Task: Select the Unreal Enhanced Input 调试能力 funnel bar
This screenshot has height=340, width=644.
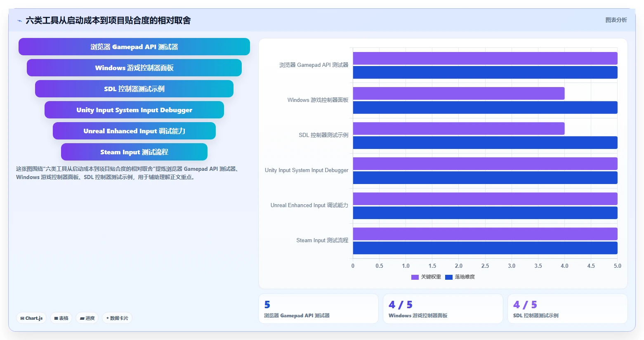Action: click(134, 131)
